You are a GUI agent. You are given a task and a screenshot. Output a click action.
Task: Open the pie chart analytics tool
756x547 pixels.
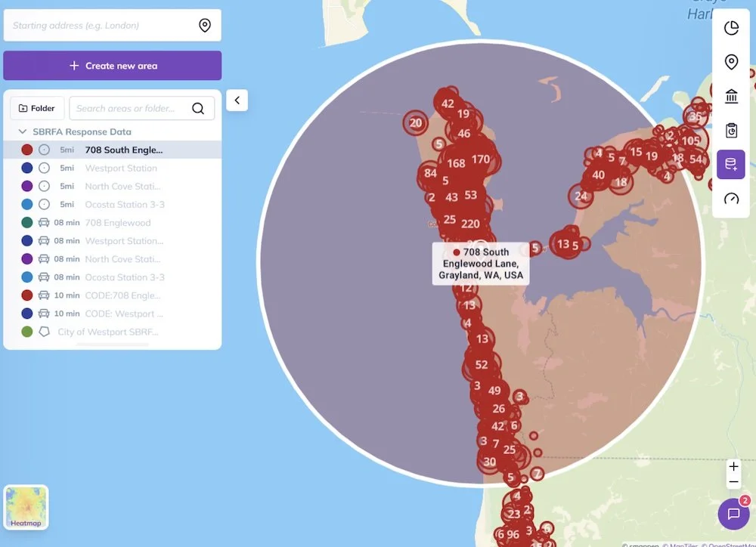click(731, 28)
